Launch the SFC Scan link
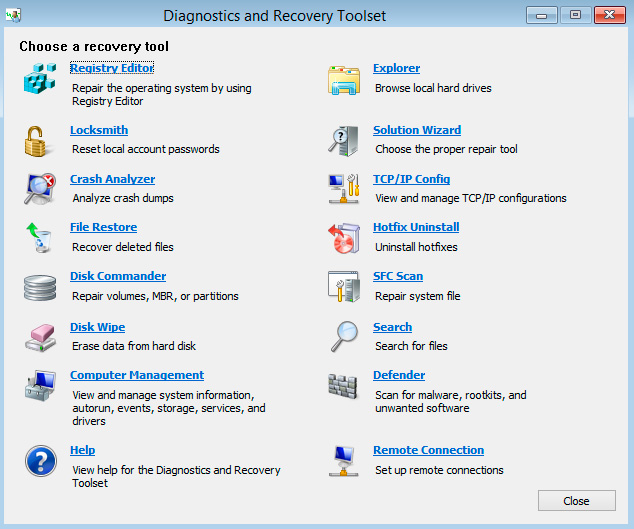Screen dimensions: 634x529 pos(398,276)
